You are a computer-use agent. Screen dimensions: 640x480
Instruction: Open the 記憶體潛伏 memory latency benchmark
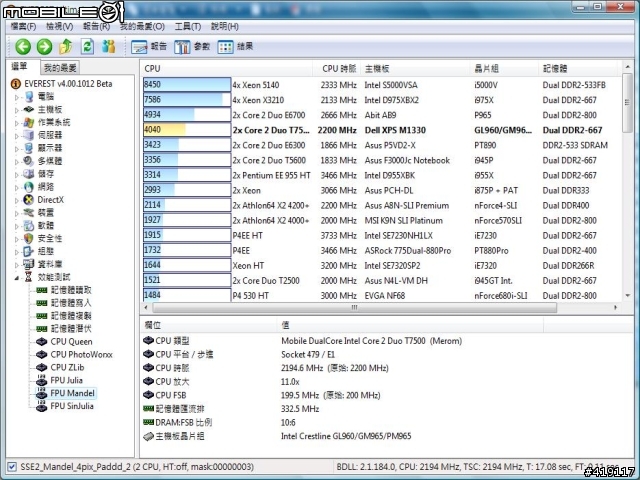(64, 329)
